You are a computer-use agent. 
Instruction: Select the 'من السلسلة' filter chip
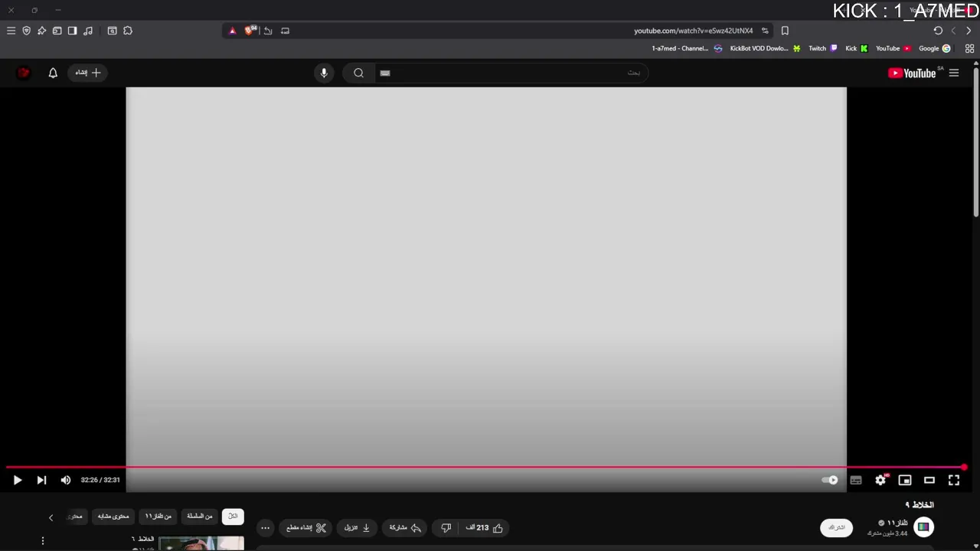coord(199,516)
